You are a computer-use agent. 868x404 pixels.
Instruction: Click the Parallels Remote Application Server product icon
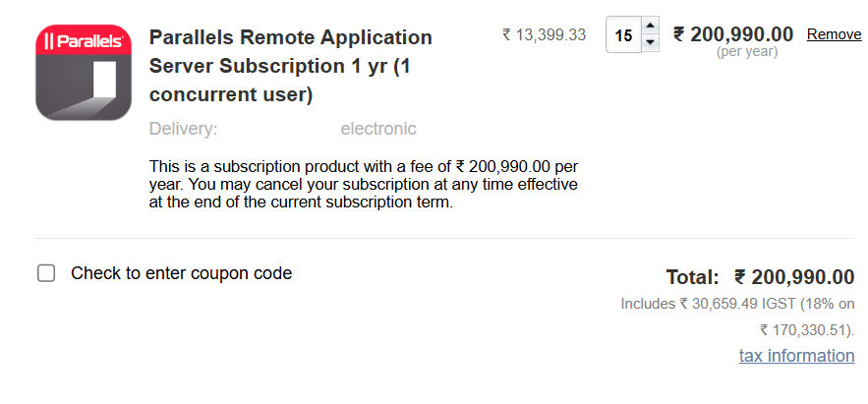pos(84,72)
